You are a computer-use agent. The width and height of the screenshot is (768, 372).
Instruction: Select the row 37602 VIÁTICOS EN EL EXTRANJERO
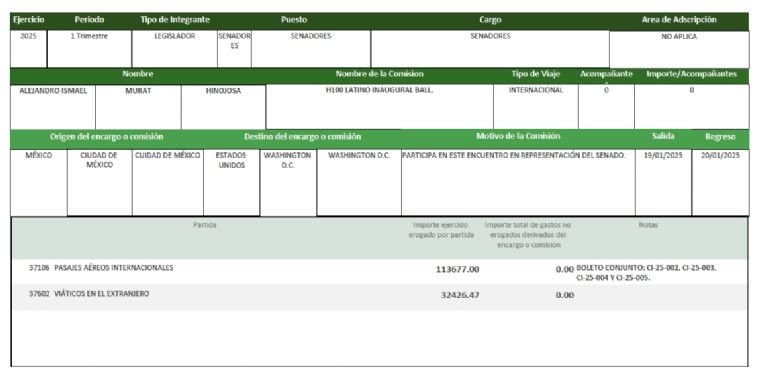pyautogui.click(x=380, y=298)
